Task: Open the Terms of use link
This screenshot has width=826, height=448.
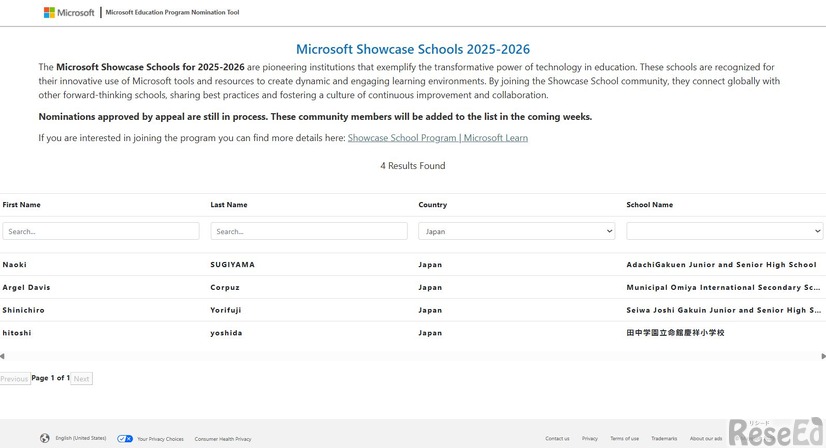Action: click(624, 438)
